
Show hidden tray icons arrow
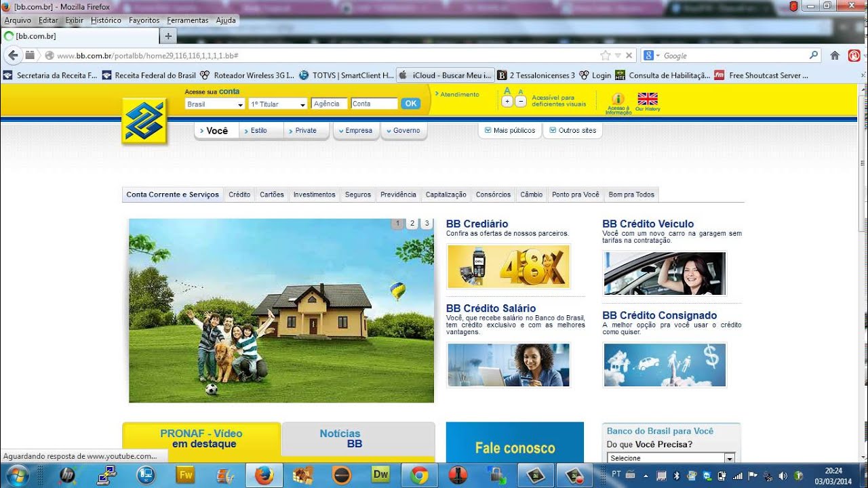tap(646, 476)
